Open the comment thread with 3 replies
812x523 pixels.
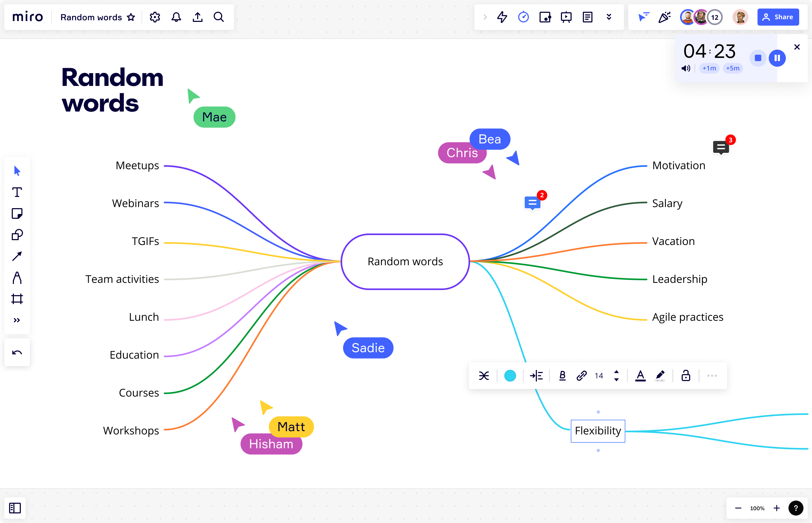(x=721, y=147)
